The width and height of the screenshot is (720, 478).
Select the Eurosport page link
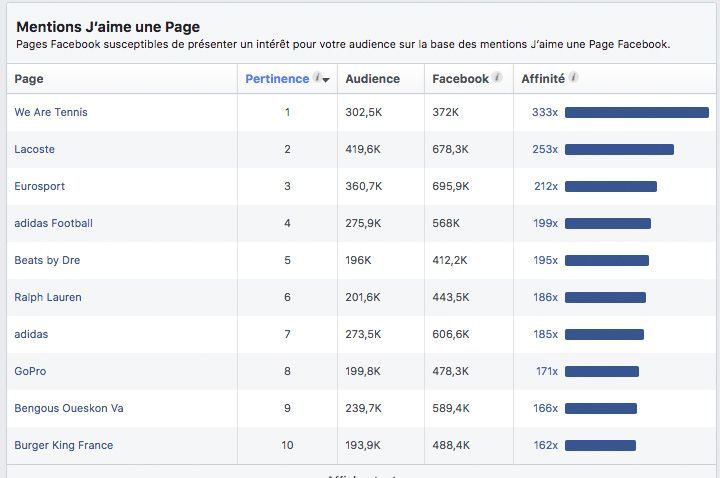point(40,186)
